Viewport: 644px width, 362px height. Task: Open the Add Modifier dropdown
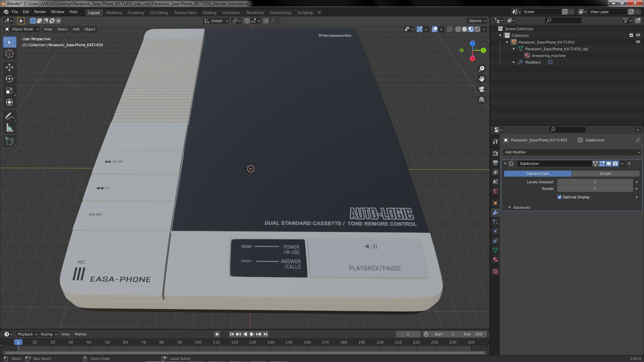coord(572,152)
